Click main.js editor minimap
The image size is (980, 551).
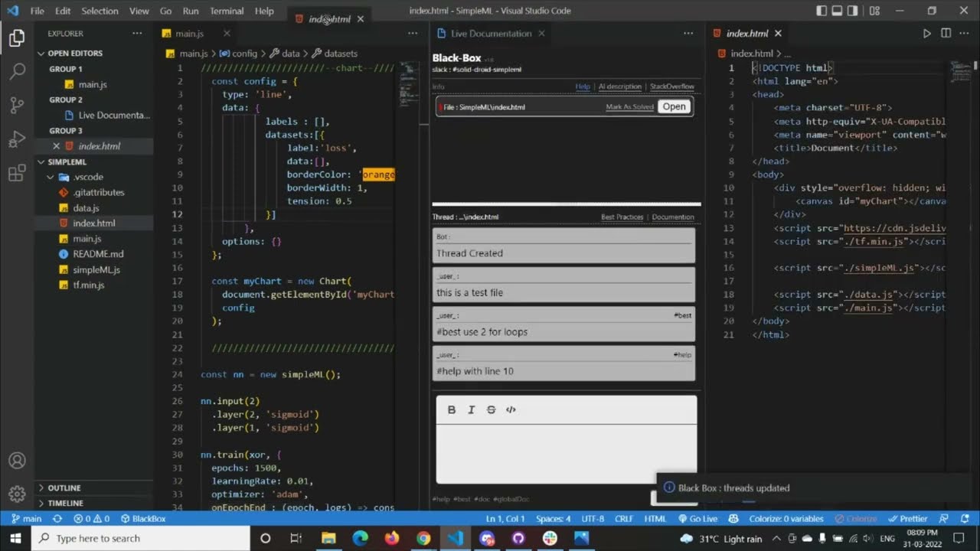click(410, 84)
